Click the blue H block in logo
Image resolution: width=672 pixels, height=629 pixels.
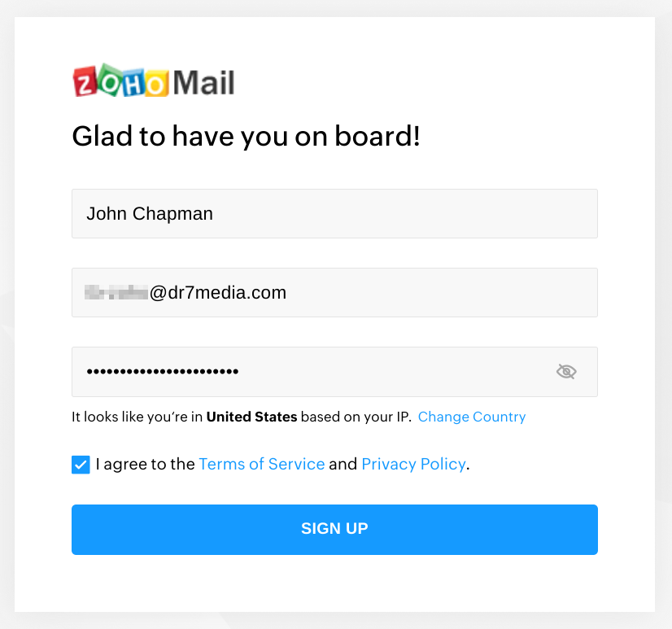click(x=133, y=83)
